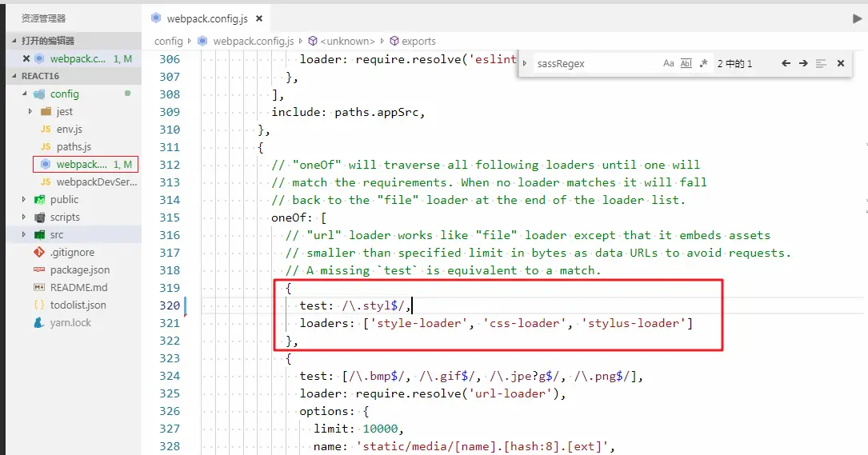Open .gitignore file
This screenshot has width=868, height=455.
(x=71, y=253)
